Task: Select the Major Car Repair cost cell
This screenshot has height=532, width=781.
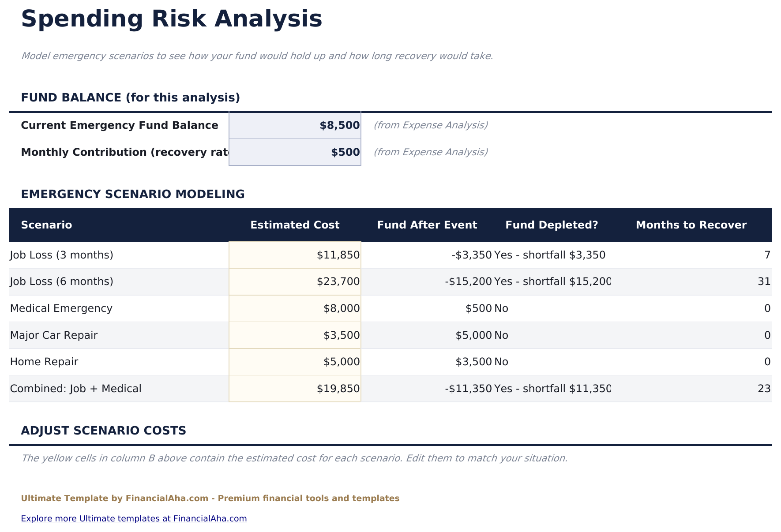Action: click(x=295, y=335)
